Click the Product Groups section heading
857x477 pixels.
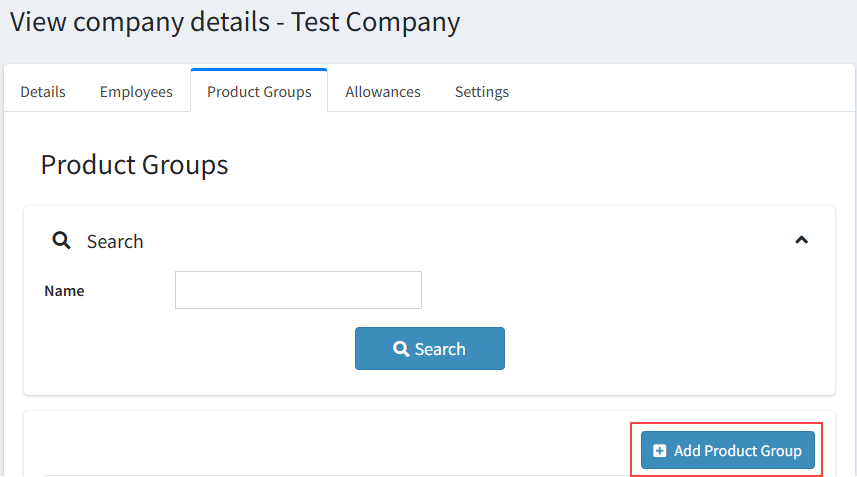point(134,164)
